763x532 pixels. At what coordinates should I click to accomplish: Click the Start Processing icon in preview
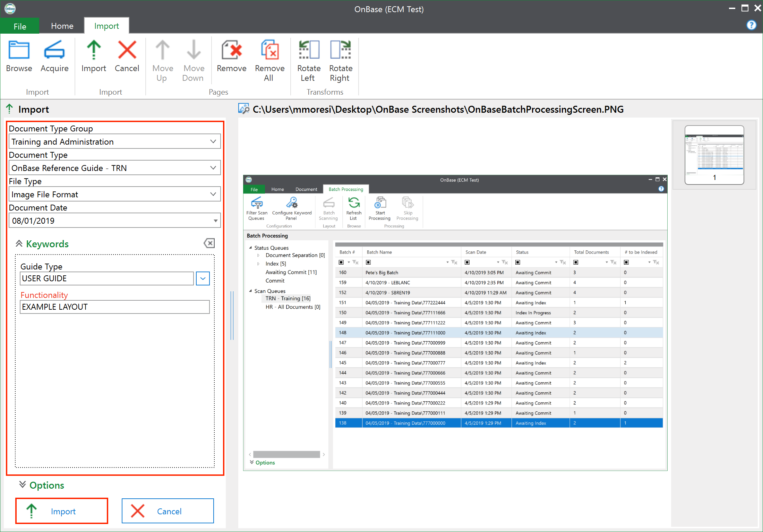click(380, 203)
